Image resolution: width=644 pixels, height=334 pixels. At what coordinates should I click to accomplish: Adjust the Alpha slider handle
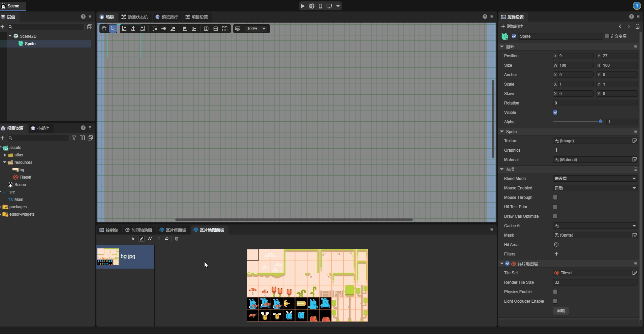point(600,122)
